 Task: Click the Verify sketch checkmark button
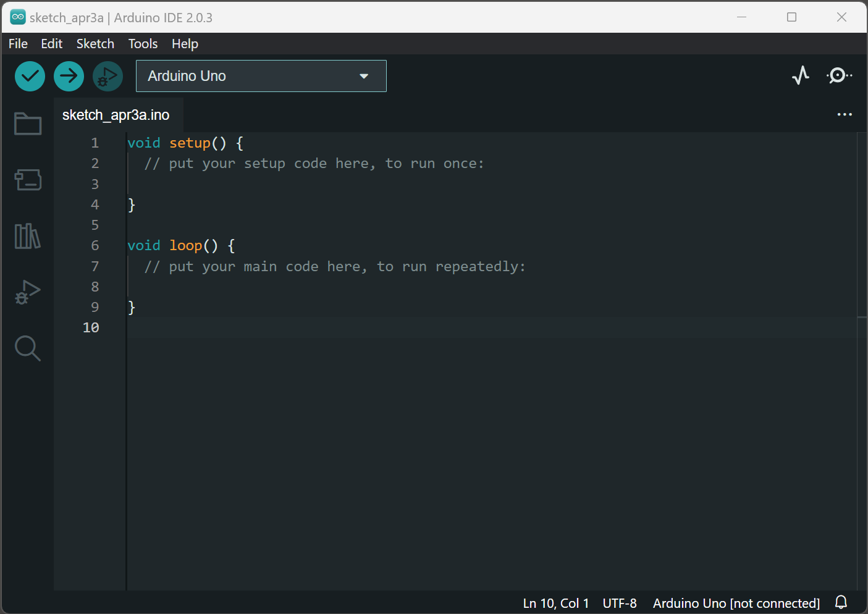coord(30,76)
